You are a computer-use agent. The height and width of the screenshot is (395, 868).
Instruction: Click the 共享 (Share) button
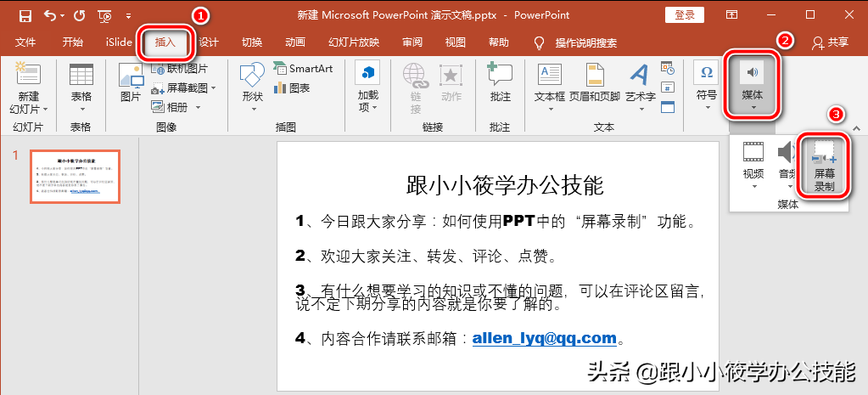pyautogui.click(x=831, y=42)
